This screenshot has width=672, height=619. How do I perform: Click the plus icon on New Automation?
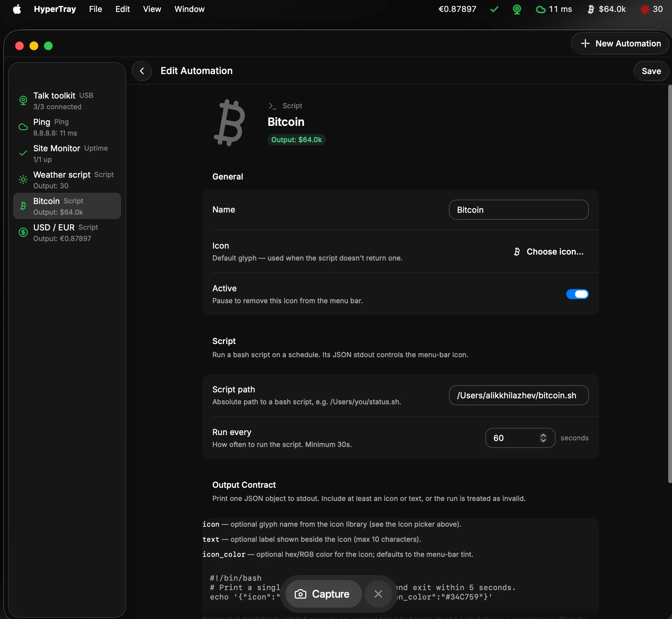click(585, 44)
